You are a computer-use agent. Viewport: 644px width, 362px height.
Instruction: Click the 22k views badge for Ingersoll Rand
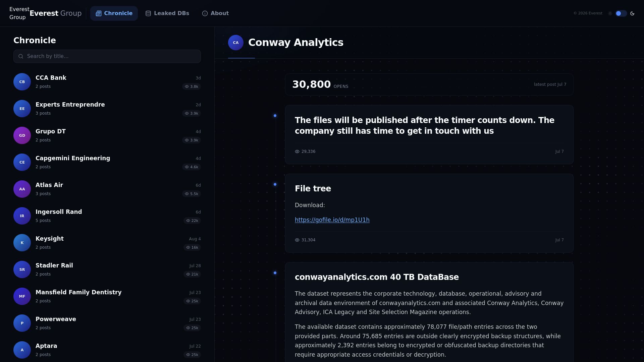[x=192, y=221]
